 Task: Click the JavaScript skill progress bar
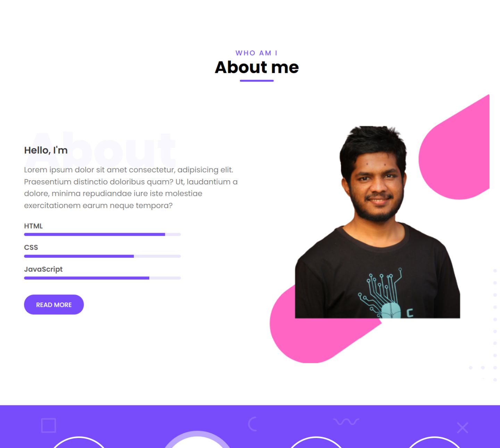point(102,278)
